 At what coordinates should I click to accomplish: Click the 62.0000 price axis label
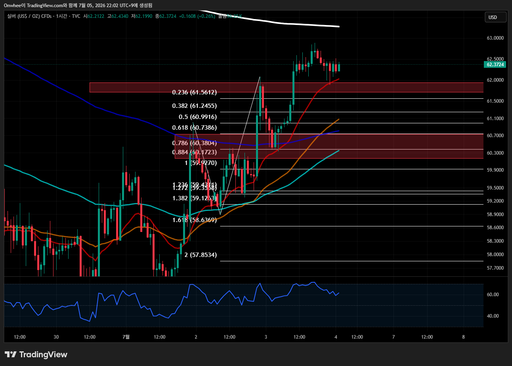(x=495, y=80)
